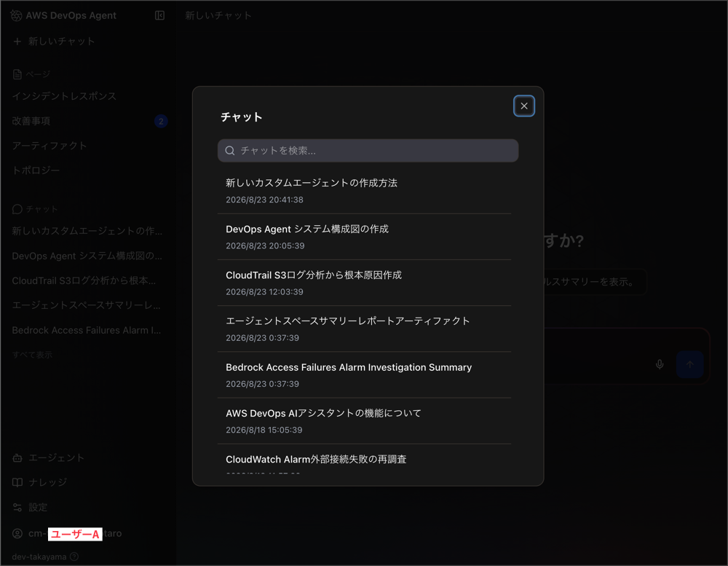Screen dimensions: 728x566
Task: Click すべて表示 link in sidebar
Action: point(32,355)
